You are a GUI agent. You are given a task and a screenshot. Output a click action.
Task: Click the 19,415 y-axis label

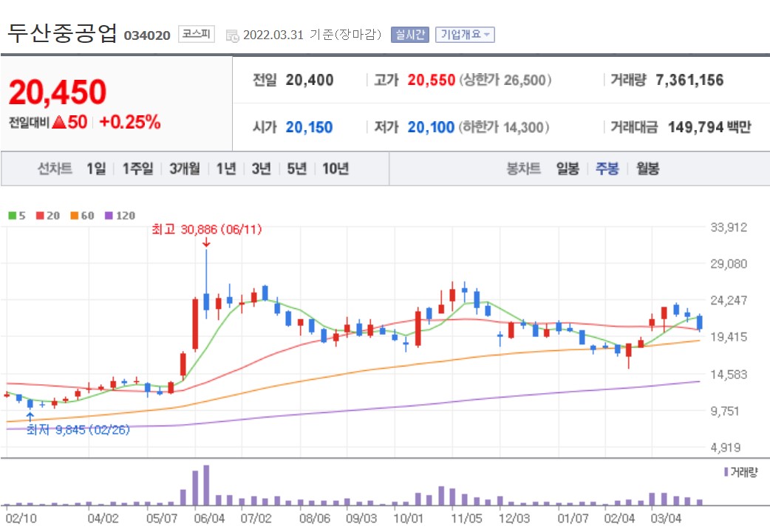pyautogui.click(x=729, y=337)
